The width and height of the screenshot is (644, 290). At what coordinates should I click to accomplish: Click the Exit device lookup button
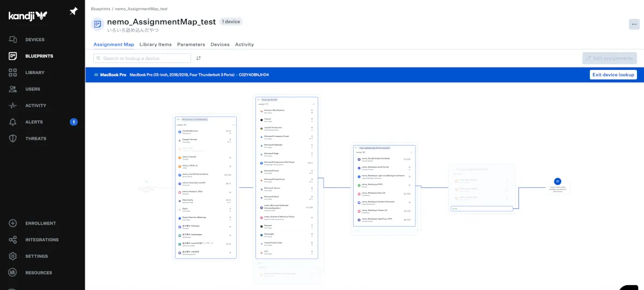[x=613, y=75]
